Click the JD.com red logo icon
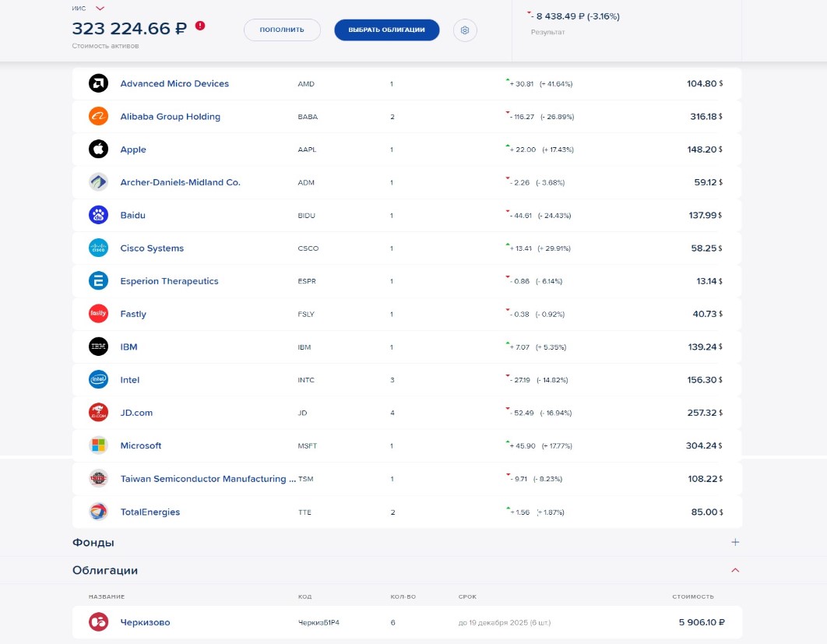 tap(98, 413)
